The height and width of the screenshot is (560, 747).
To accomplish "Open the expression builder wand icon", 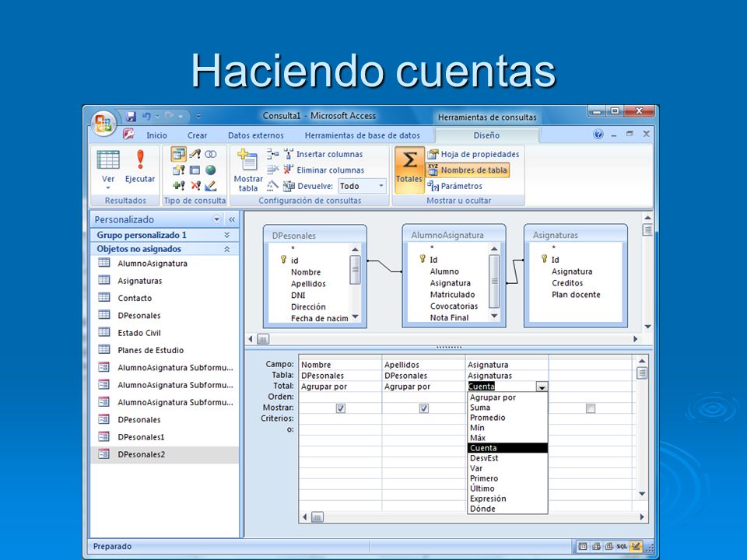I will coord(272,186).
